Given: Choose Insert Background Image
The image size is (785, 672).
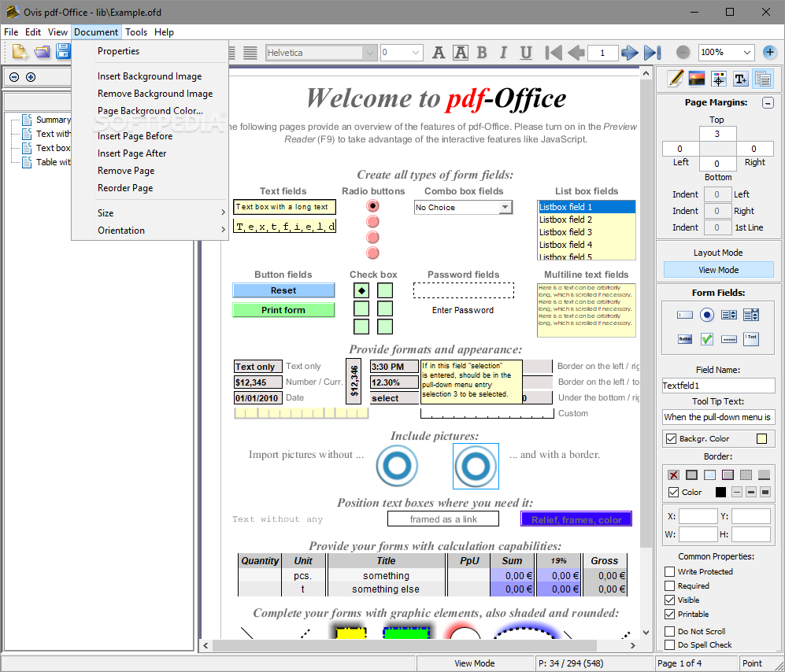Looking at the screenshot, I should 150,76.
